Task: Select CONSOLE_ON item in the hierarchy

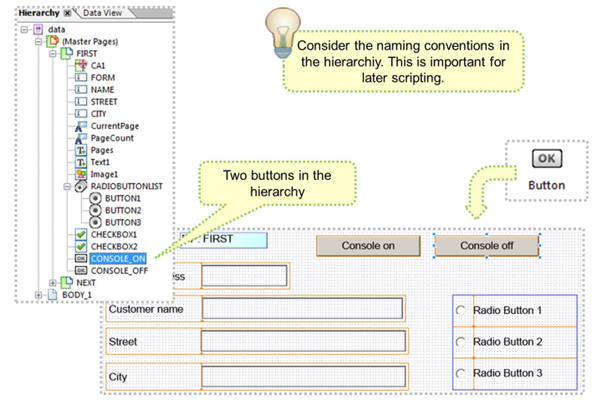Action: click(120, 258)
